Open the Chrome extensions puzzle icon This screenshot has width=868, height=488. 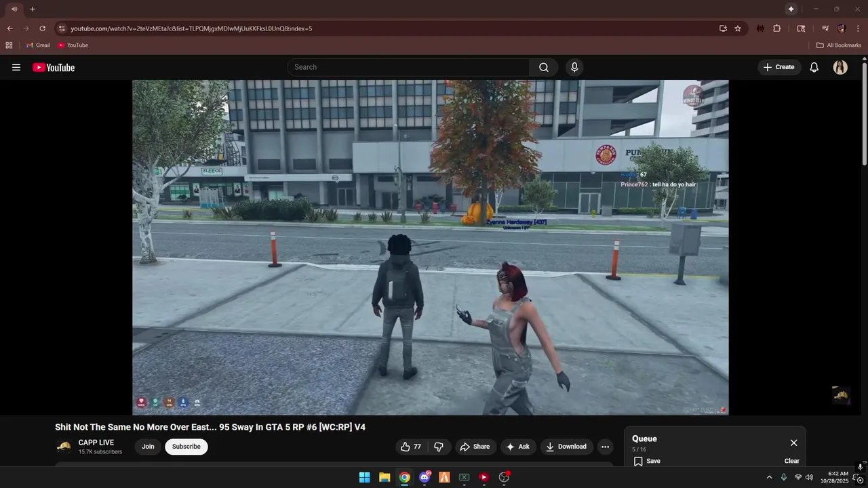pyautogui.click(x=777, y=28)
